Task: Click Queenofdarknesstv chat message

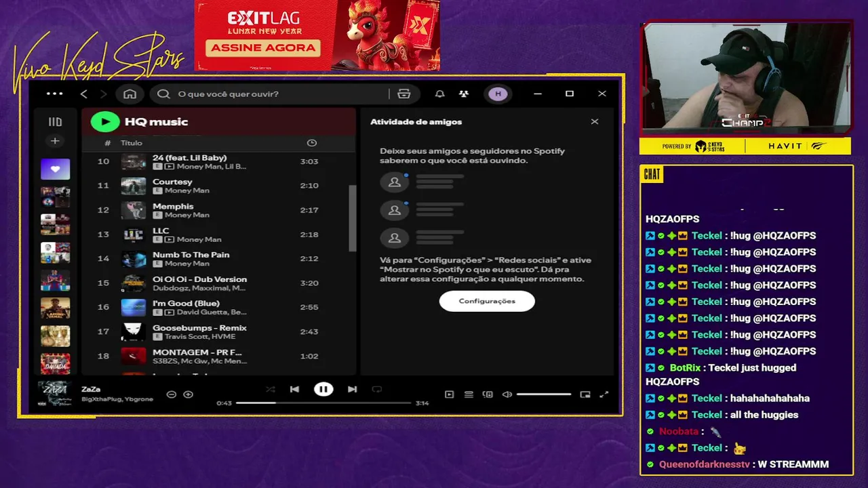Action: tap(738, 464)
